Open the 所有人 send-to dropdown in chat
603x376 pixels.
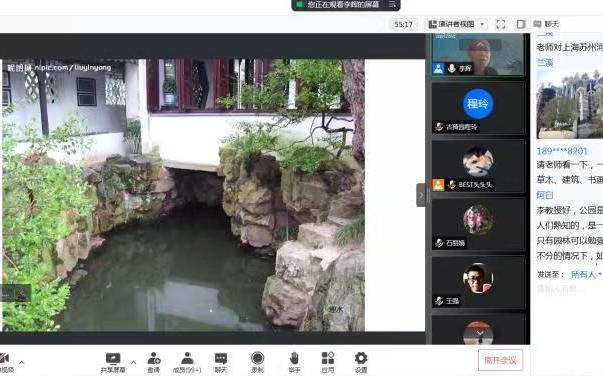coord(586,275)
